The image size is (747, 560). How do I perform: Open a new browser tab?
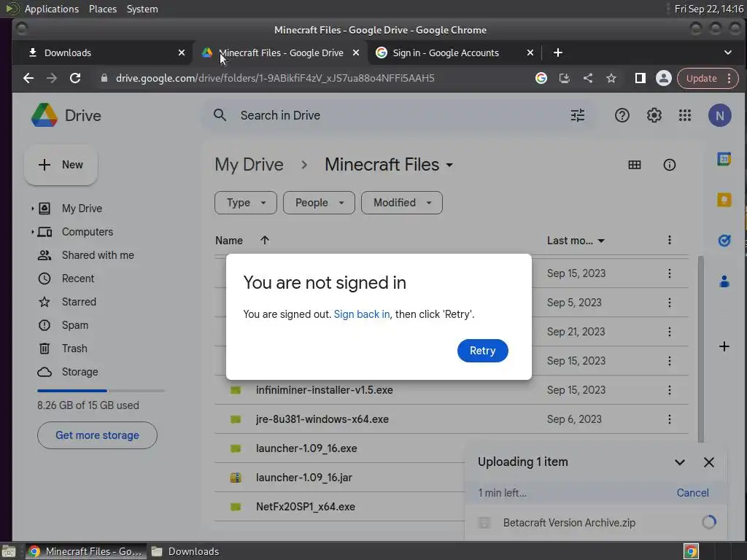coord(558,52)
